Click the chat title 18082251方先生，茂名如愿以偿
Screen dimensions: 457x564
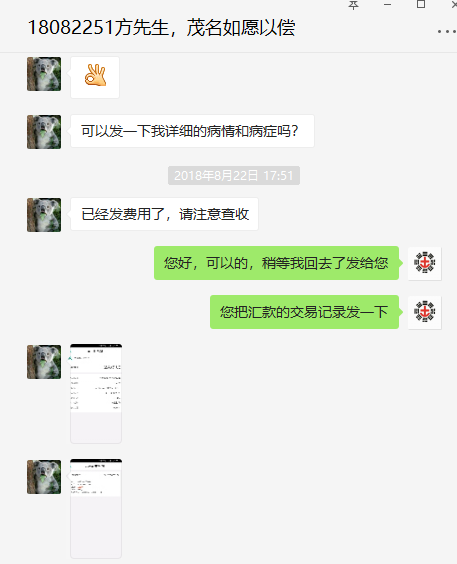point(161,28)
